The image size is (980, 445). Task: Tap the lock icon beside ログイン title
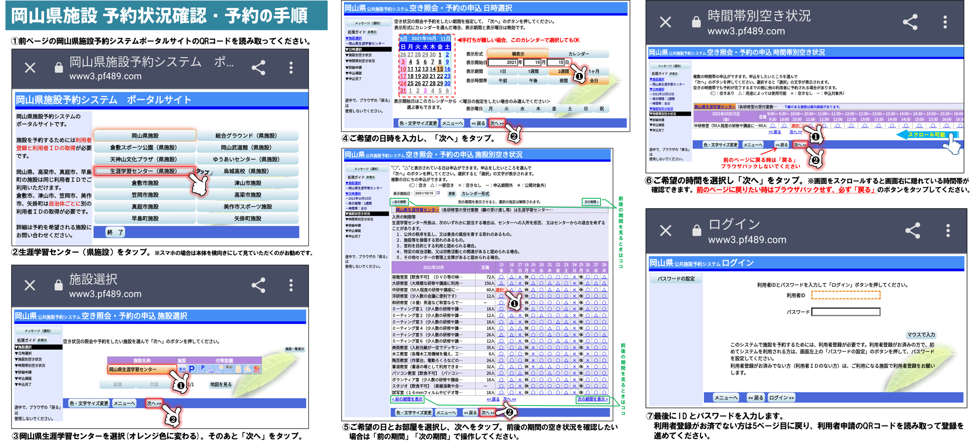[x=697, y=230]
